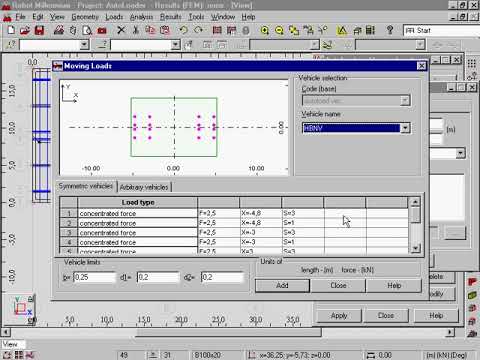
Task: Open the Tools menu
Action: click(196, 17)
